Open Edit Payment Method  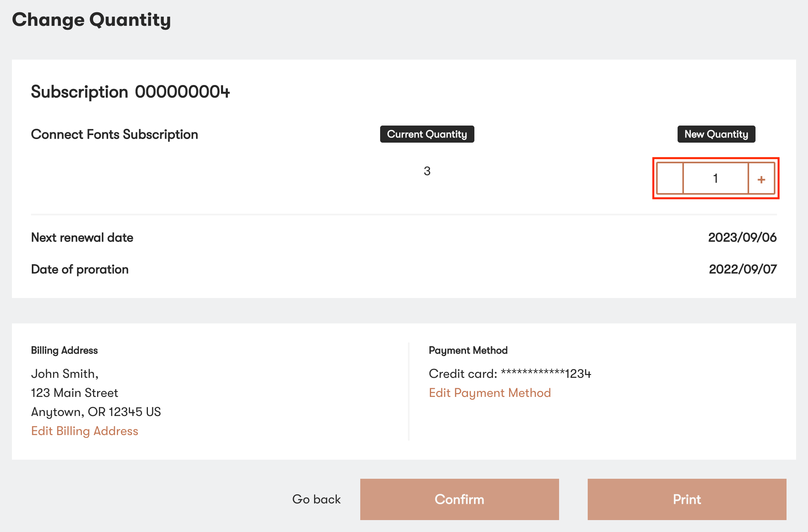(490, 393)
